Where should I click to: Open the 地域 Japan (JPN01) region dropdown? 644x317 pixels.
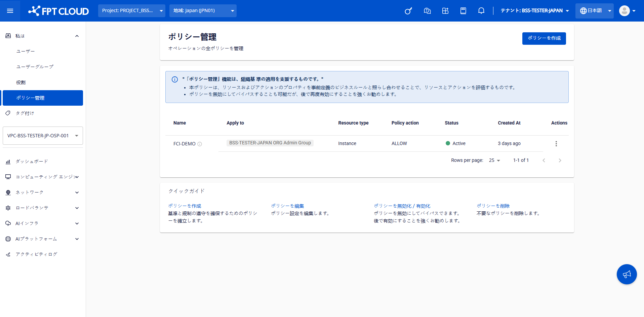point(203,11)
